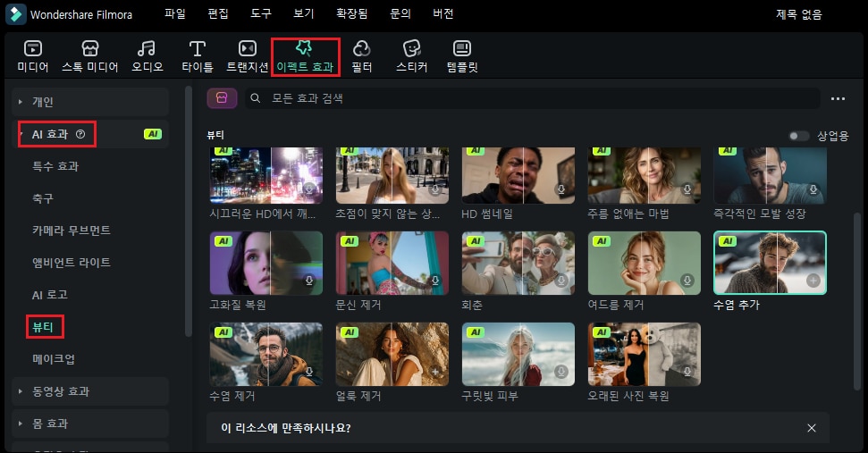868x453 pixels.
Task: Open the 스톡 미디어 stock media panel
Action: click(89, 56)
